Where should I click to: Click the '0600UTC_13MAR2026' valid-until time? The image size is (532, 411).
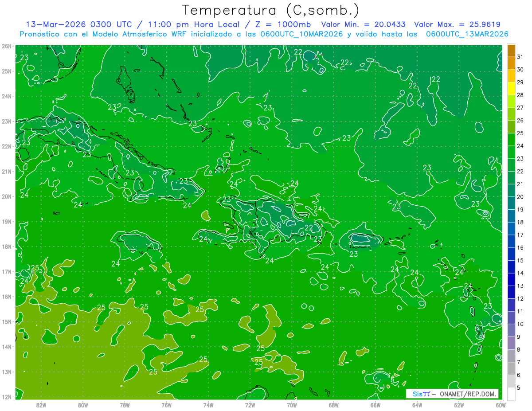coord(467,34)
